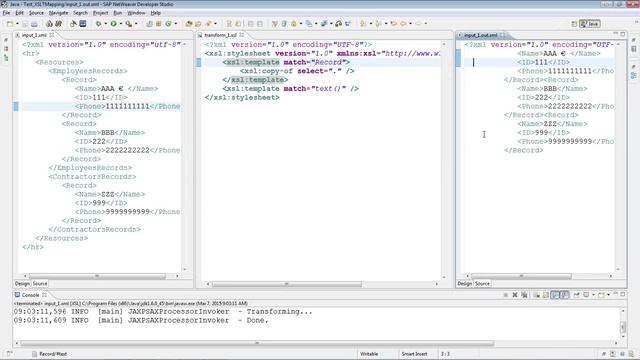The height and width of the screenshot is (360, 640).
Task: Close the transform_1.xsl tab
Action: 242,35
